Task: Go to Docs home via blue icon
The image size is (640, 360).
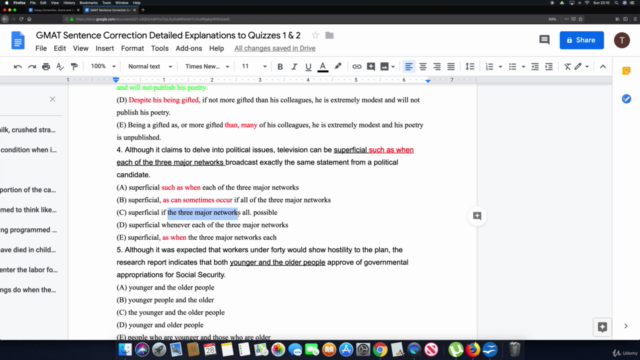Action: tap(18, 40)
